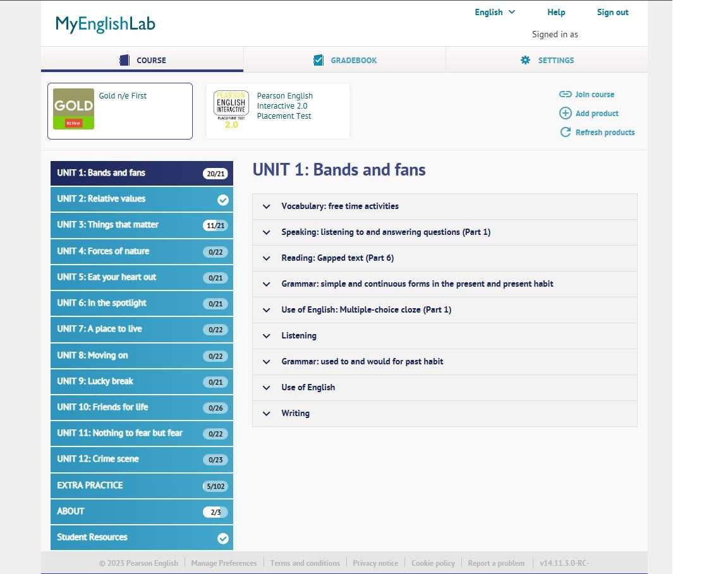Click the Refresh products circular arrow icon
The height and width of the screenshot is (574, 728).
[x=565, y=132]
